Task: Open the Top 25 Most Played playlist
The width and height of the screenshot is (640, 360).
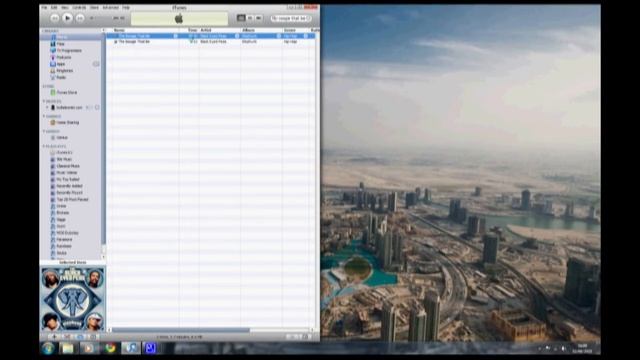Action: (x=72, y=199)
